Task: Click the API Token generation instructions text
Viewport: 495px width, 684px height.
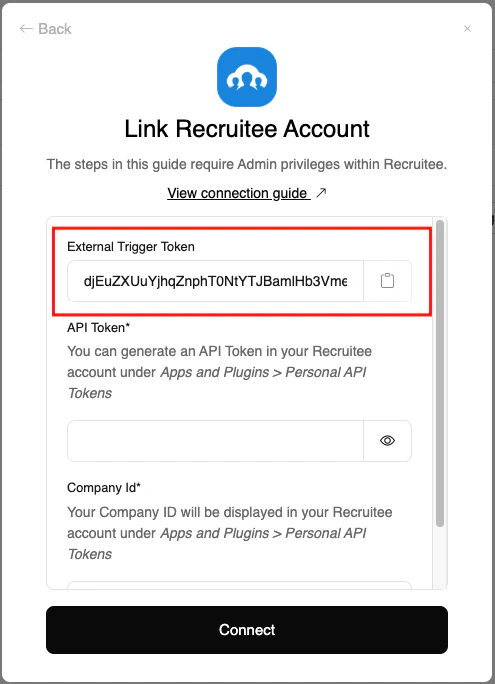Action: pyautogui.click(x=219, y=372)
